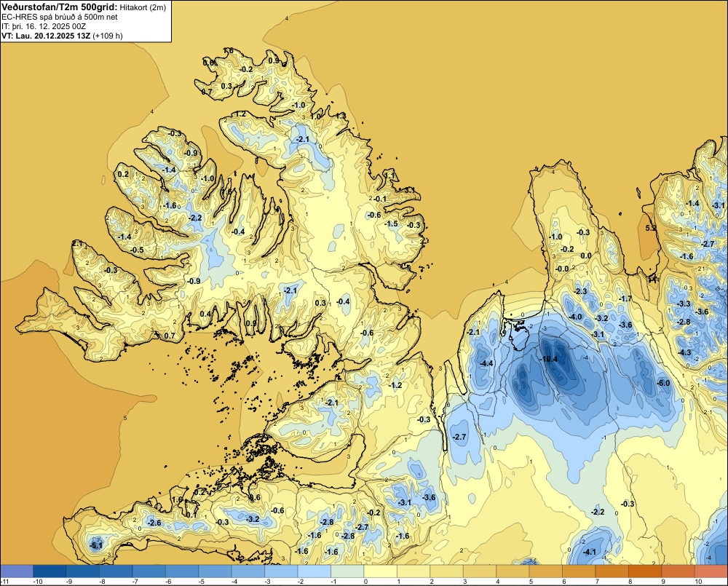Click the legend swatch between 0 and 1
728x586 pixels.
tap(381, 571)
